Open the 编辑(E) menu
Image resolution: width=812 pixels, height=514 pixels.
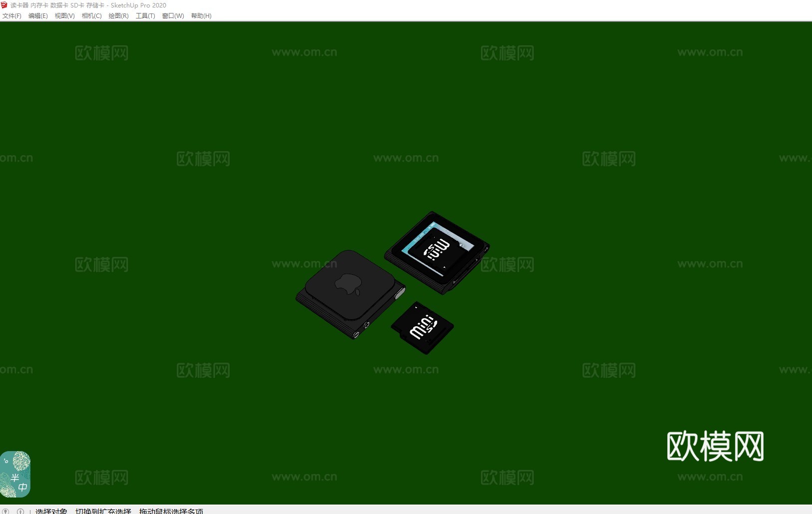(x=38, y=16)
